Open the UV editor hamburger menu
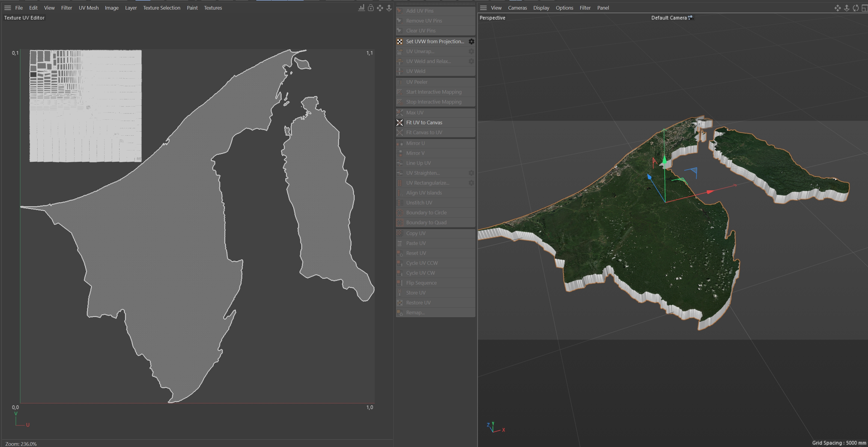 tap(8, 8)
